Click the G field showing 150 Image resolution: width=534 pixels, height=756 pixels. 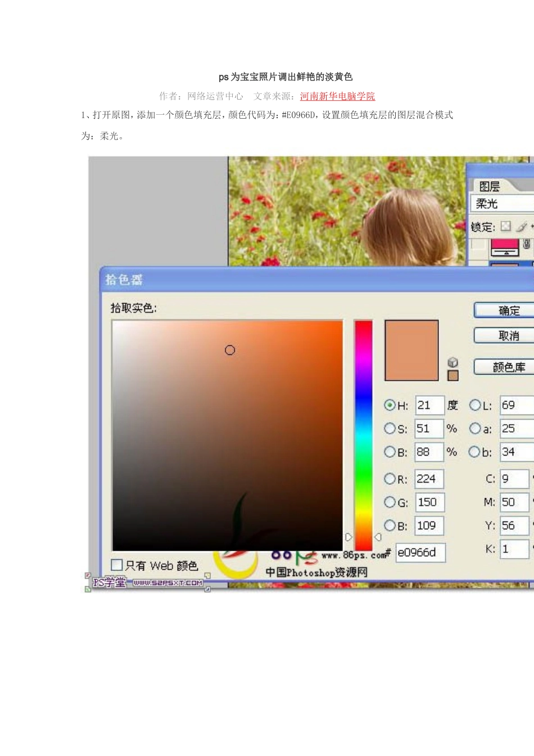[x=429, y=502]
